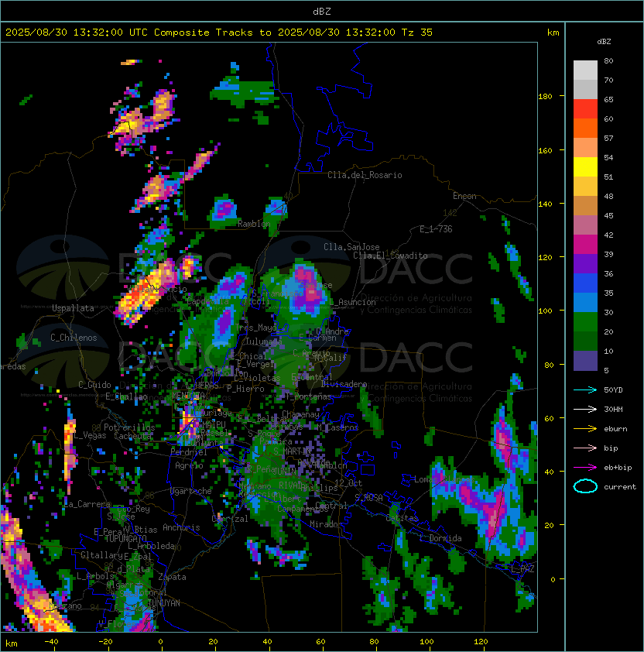Click the 'Carrizal' map label
The image size is (644, 652).
pos(230,519)
